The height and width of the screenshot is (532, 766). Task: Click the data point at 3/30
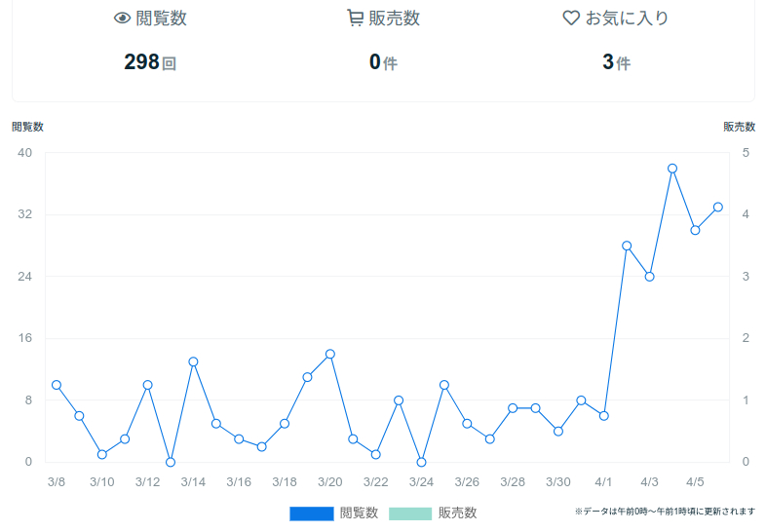click(558, 432)
